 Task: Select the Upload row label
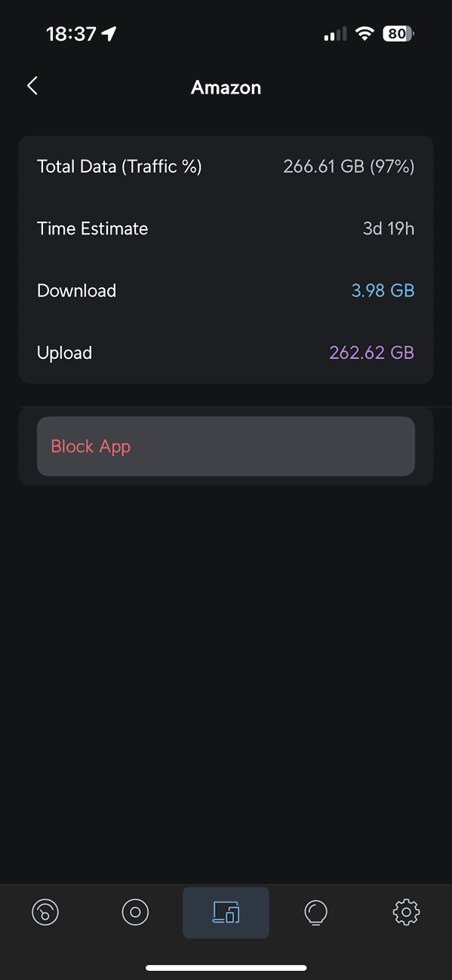[64, 353]
